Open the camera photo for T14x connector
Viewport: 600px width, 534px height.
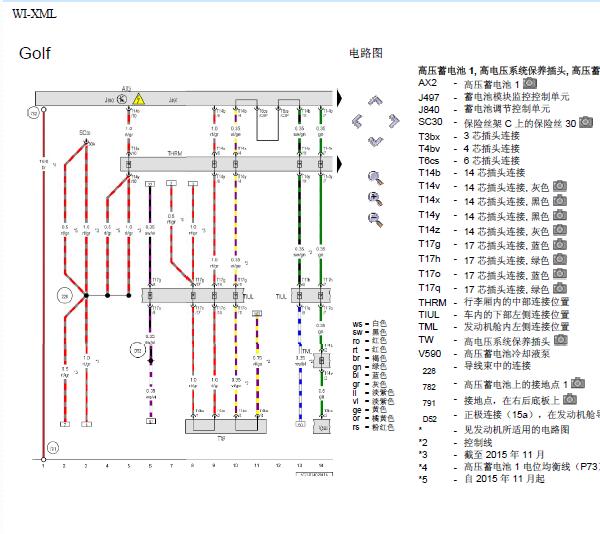pyautogui.click(x=560, y=200)
